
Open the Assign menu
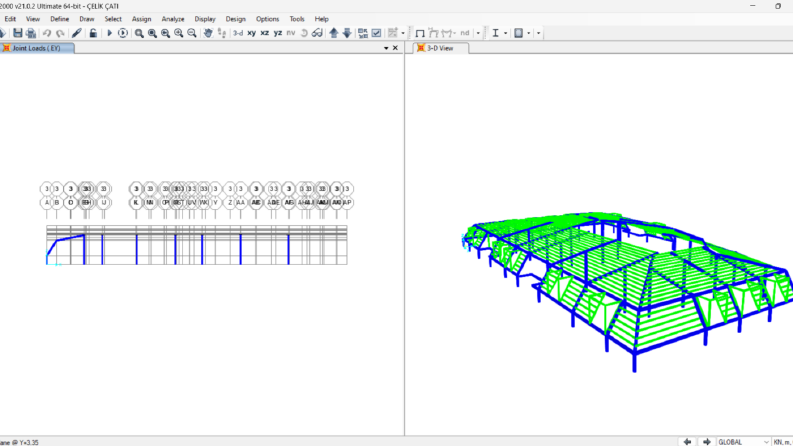(x=142, y=19)
